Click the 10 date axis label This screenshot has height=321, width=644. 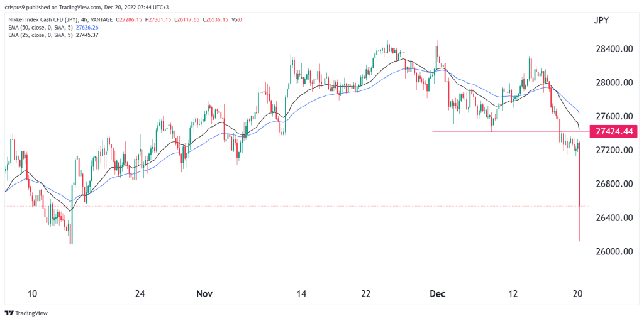click(x=33, y=294)
